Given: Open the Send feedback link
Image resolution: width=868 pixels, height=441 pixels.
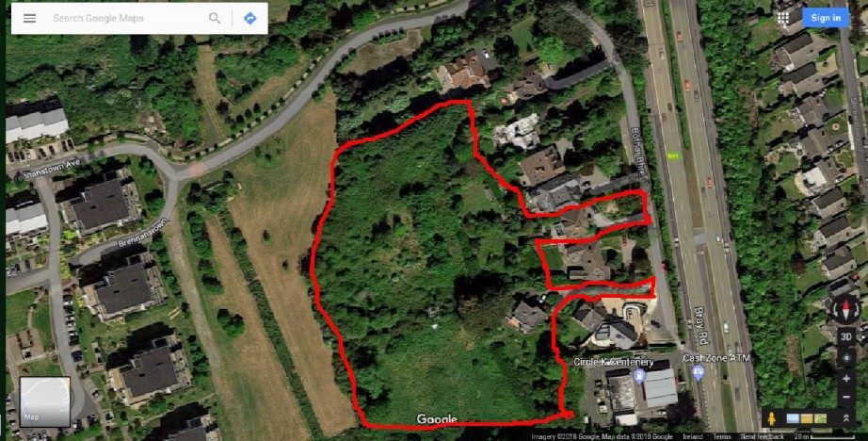Looking at the screenshot, I should tap(763, 436).
